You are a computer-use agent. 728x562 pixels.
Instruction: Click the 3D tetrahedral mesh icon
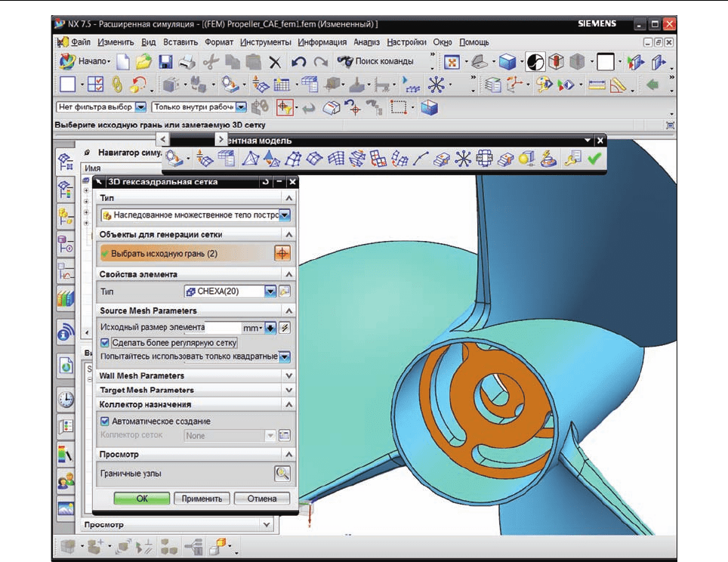coord(251,159)
